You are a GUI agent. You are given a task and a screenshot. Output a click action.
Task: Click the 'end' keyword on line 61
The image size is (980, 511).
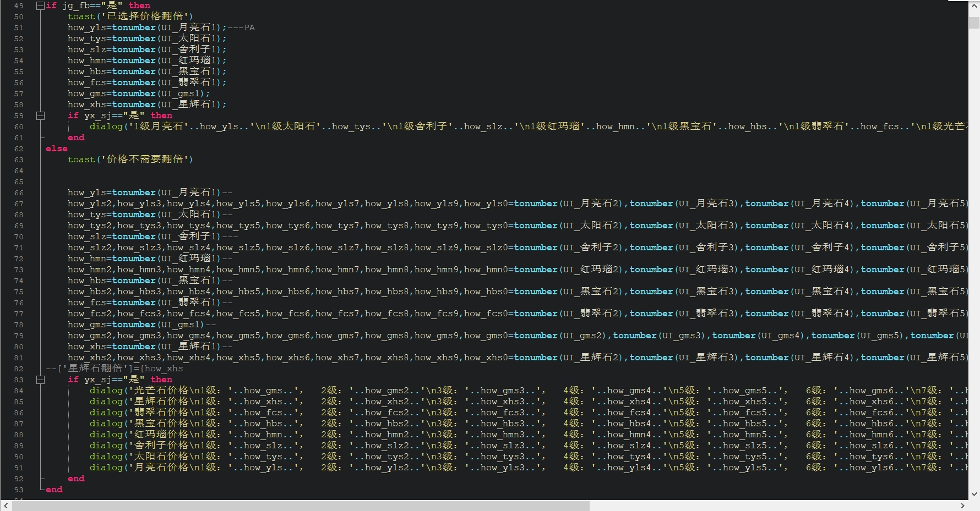click(76, 138)
